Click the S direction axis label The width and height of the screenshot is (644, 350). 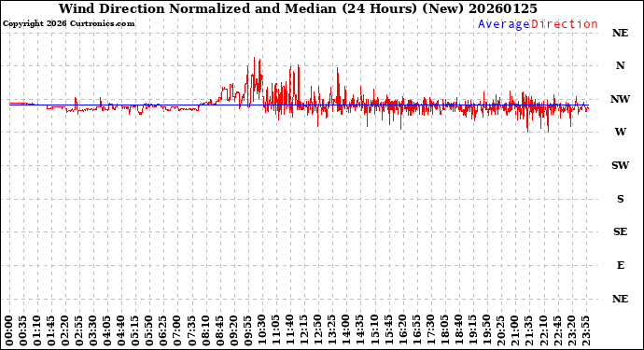[620, 199]
